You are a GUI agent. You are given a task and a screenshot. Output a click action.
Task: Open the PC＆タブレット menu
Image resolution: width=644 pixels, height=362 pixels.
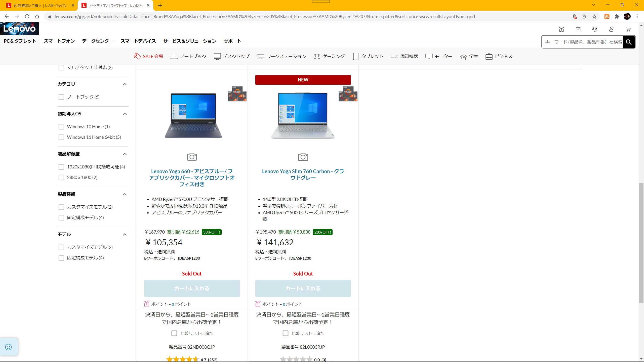tap(20, 41)
